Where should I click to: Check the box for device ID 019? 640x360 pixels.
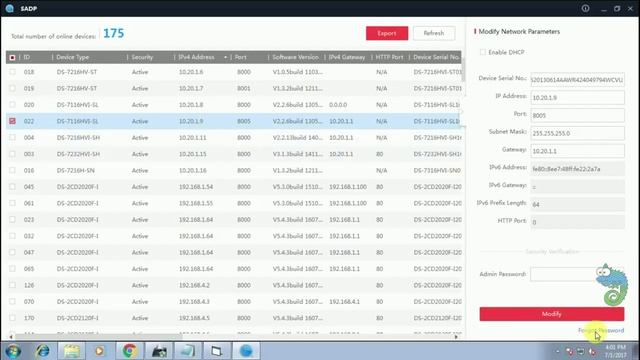(x=12, y=88)
